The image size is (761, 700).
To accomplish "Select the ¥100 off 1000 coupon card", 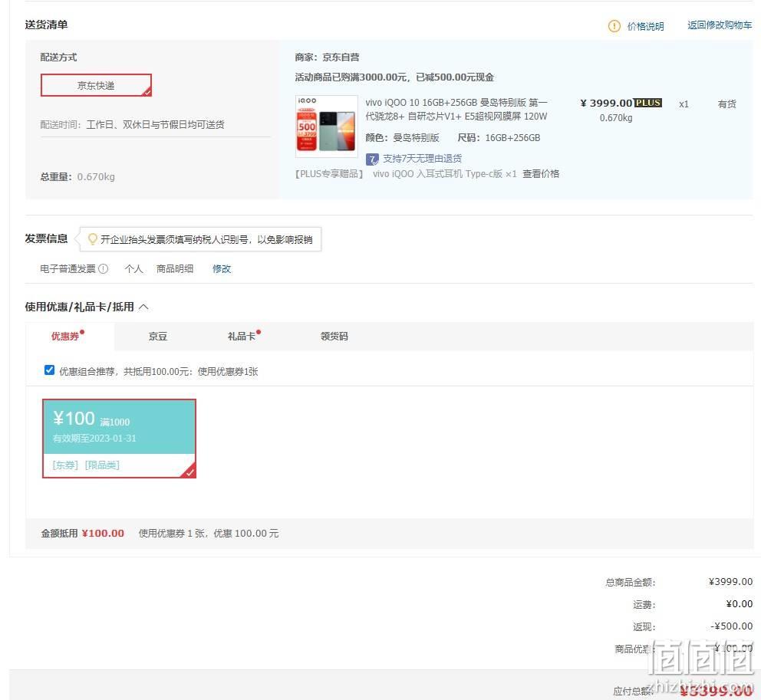I will coord(120,439).
